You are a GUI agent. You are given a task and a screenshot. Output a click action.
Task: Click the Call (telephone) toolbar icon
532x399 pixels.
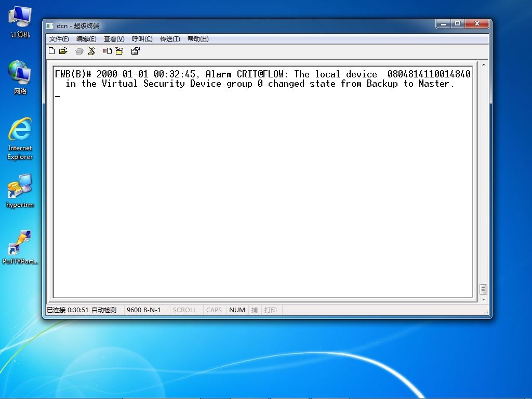[79, 51]
